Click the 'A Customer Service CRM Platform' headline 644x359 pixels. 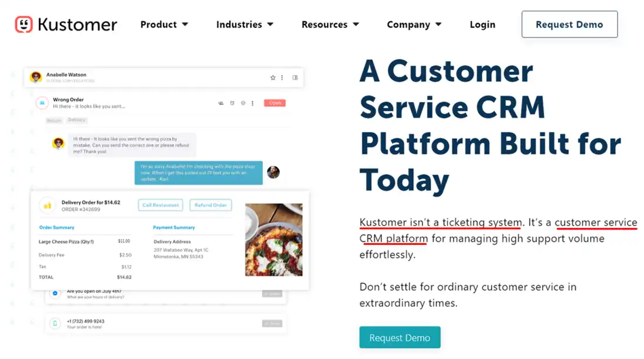[x=491, y=125]
